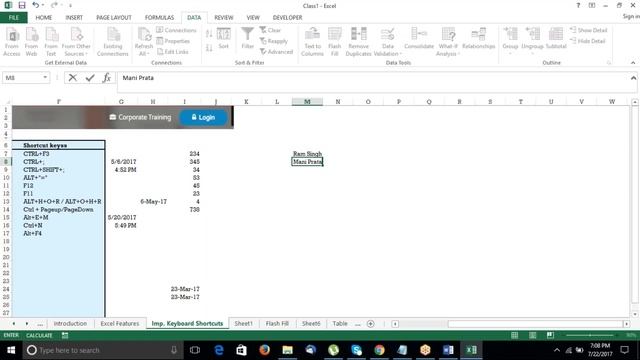640x360 pixels.
Task: Click the Connections ribbon button
Action: 176,30
